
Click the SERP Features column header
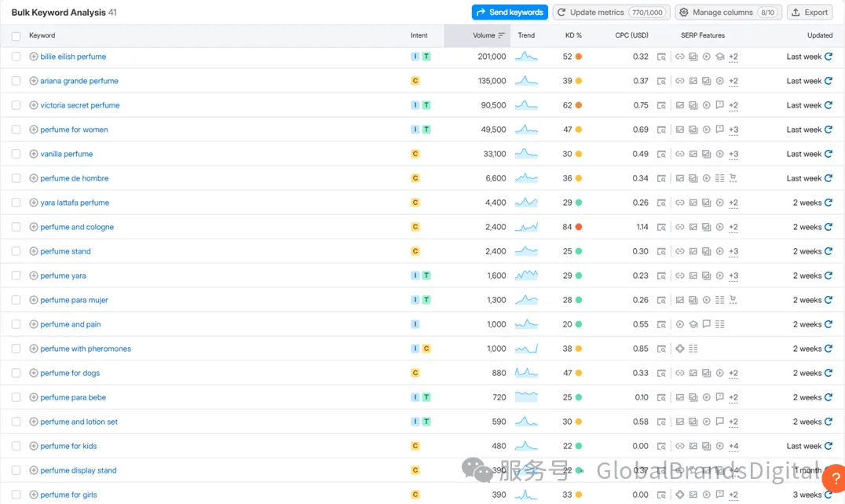click(703, 35)
